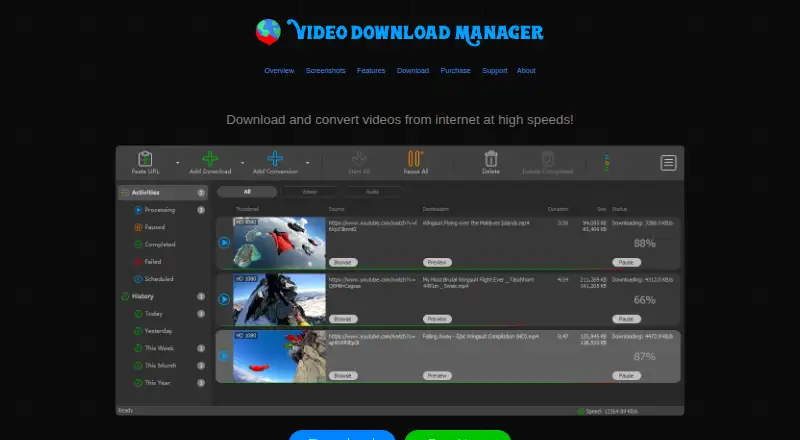Switch to the All filter tab
This screenshot has width=800, height=440.
pyautogui.click(x=247, y=192)
